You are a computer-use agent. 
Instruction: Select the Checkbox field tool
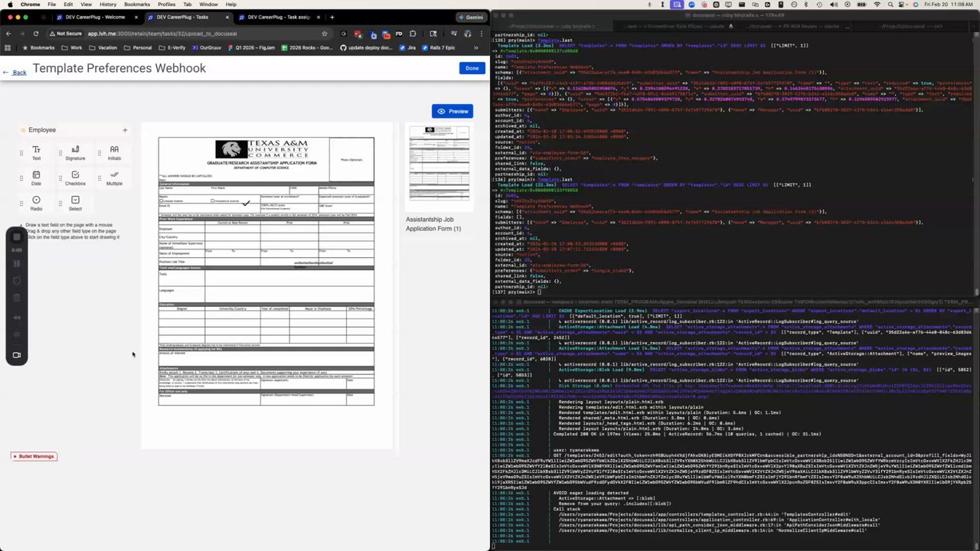pyautogui.click(x=75, y=178)
